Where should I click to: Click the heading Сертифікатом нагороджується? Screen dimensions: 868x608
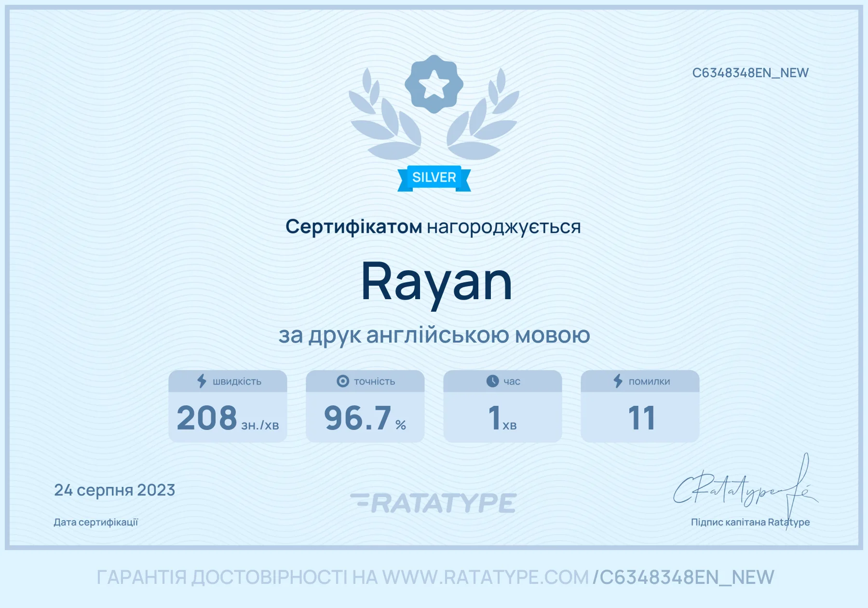(x=433, y=227)
